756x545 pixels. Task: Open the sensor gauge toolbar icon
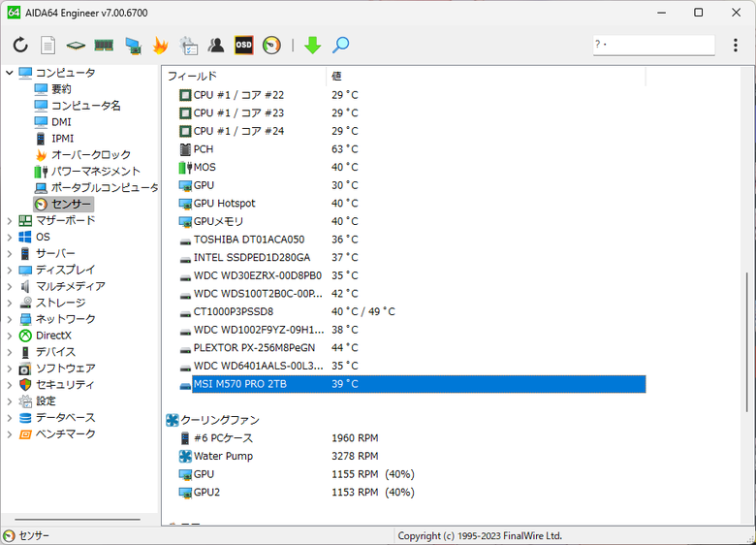[271, 46]
